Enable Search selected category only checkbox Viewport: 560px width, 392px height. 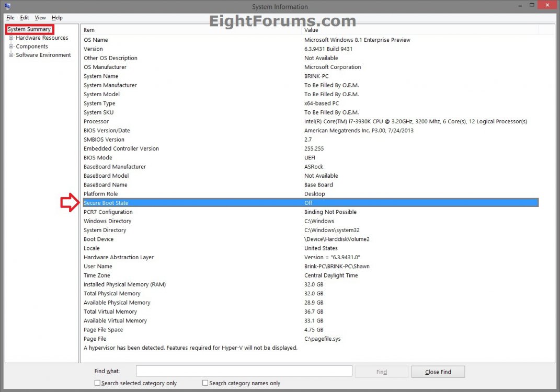tap(97, 383)
